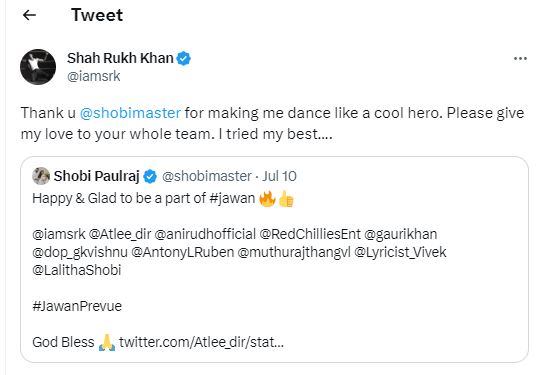The height and width of the screenshot is (375, 541).
Task: Open Shah Rukh Khan's profile picture
Action: (x=38, y=67)
